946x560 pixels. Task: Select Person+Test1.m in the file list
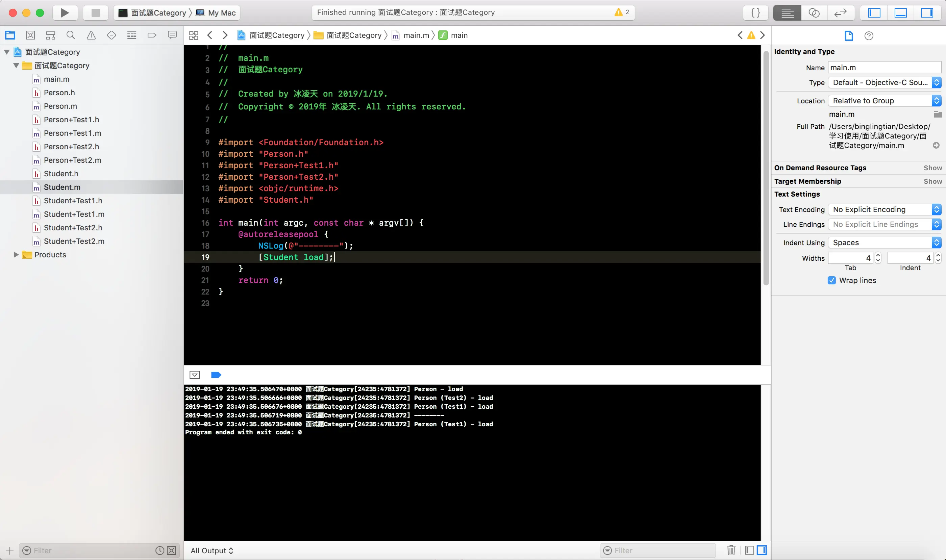click(x=73, y=133)
